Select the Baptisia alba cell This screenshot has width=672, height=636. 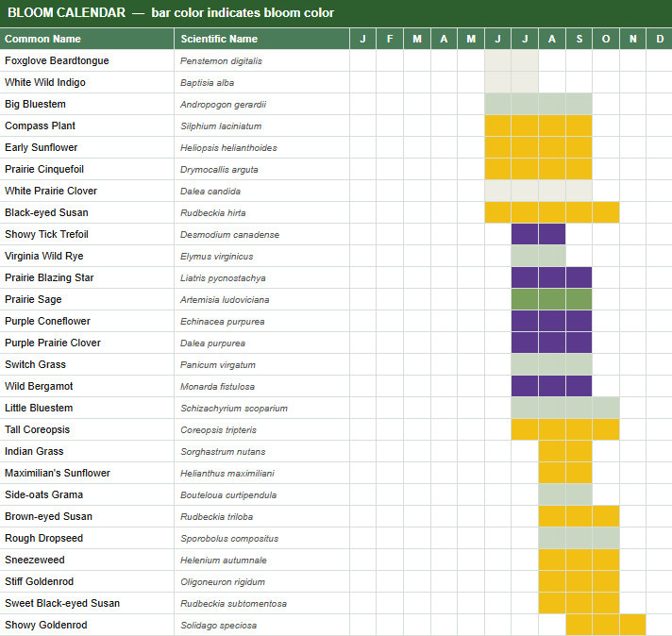pos(261,82)
